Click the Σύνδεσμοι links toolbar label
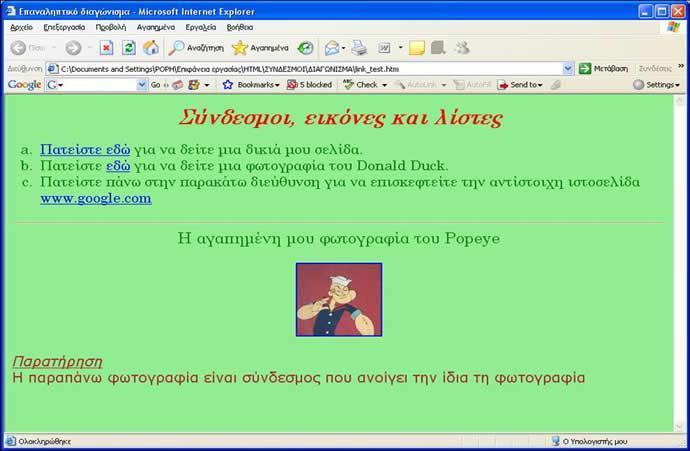 click(x=655, y=69)
